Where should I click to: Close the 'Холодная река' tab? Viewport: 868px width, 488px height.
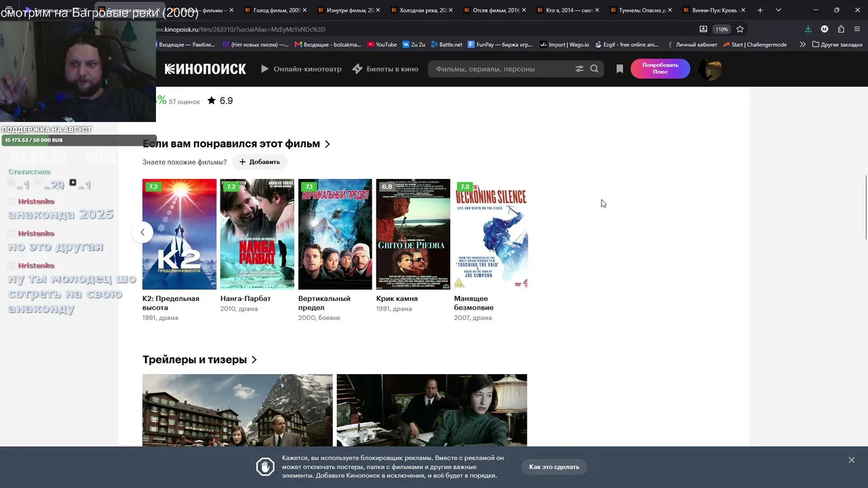(x=451, y=10)
